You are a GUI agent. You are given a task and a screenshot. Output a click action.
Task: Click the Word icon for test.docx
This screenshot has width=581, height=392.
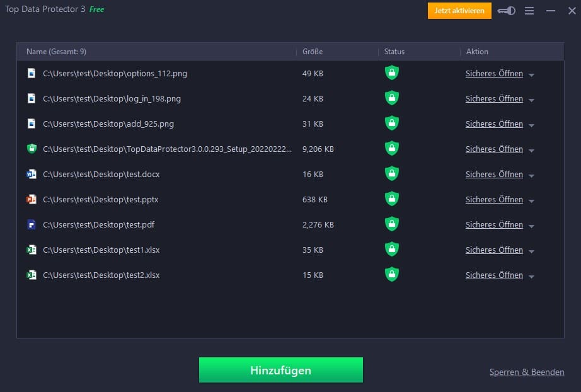pyautogui.click(x=32, y=174)
